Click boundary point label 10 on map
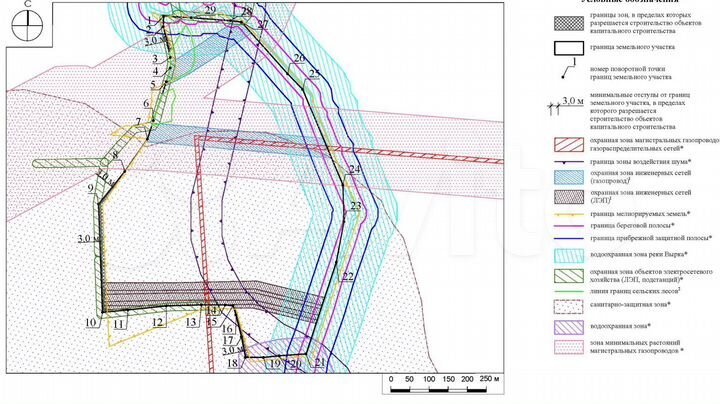This screenshot has width=720, height=404. 90,322
